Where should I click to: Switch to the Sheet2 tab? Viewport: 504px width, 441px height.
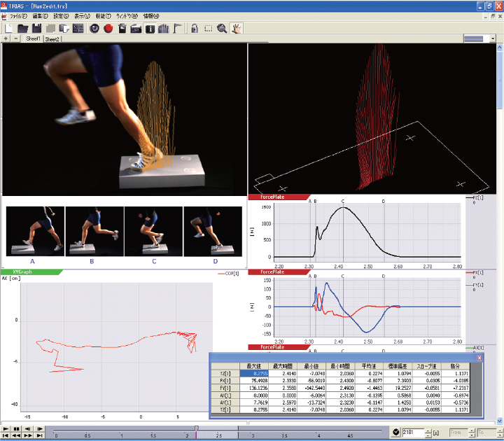pyautogui.click(x=52, y=40)
